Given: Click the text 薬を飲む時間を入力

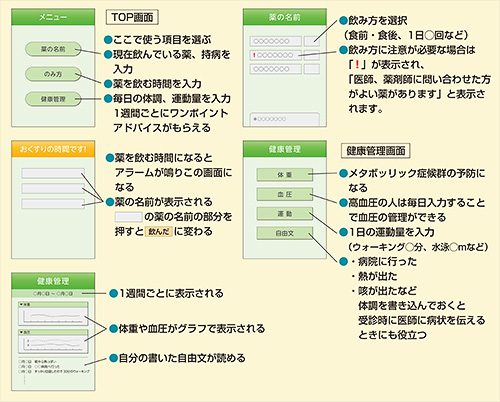Looking at the screenshot, I should coord(157,84).
